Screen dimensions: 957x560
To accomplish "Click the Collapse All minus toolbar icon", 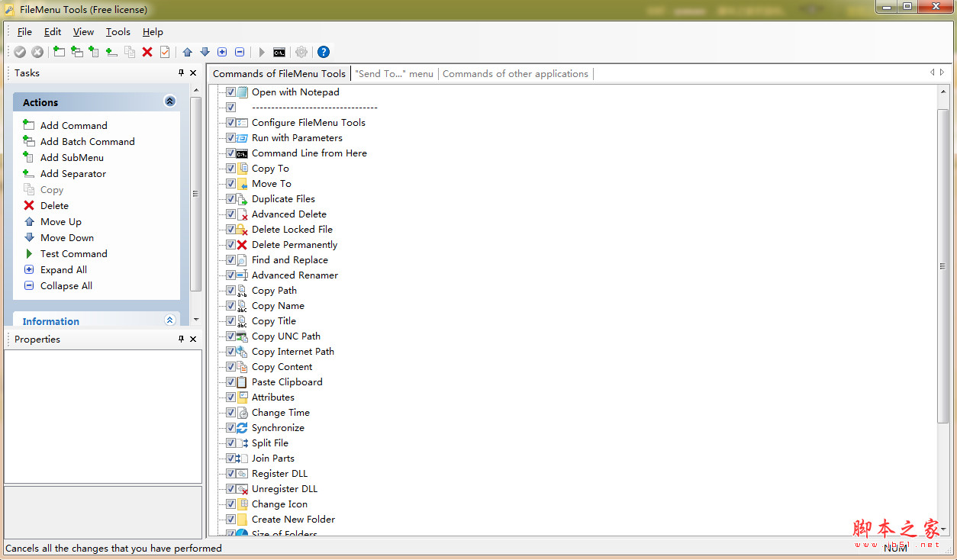I will tap(240, 52).
